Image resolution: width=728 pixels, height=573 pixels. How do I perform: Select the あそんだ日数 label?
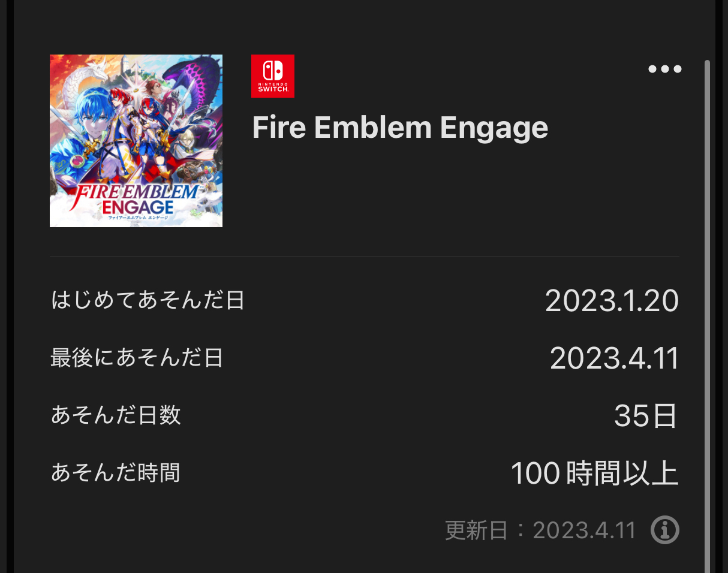click(116, 415)
